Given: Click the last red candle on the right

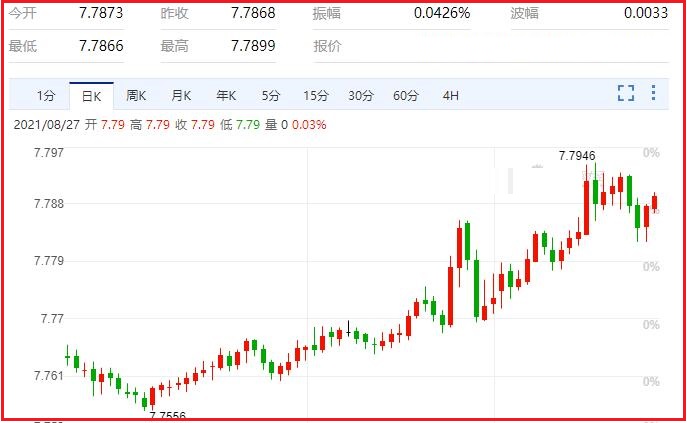Looking at the screenshot, I should tap(655, 203).
